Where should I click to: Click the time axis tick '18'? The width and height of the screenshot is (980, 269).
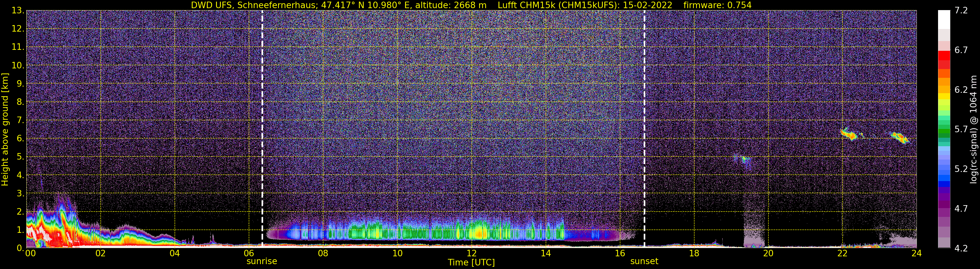tap(694, 253)
